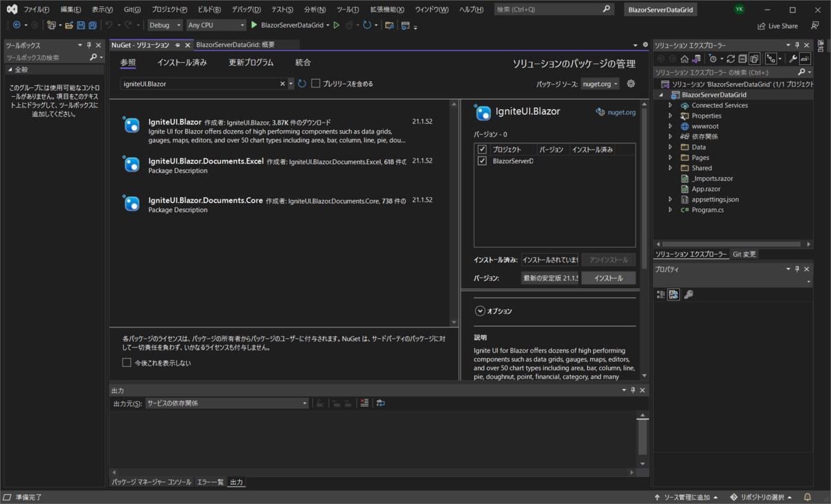Open the 出力元 source dropdown
The width and height of the screenshot is (831, 504).
tap(226, 403)
